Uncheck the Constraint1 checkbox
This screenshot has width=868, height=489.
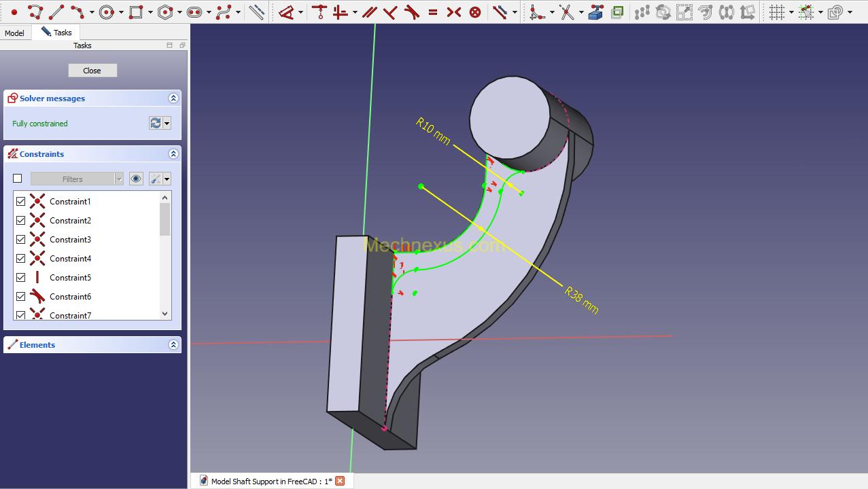(21, 202)
